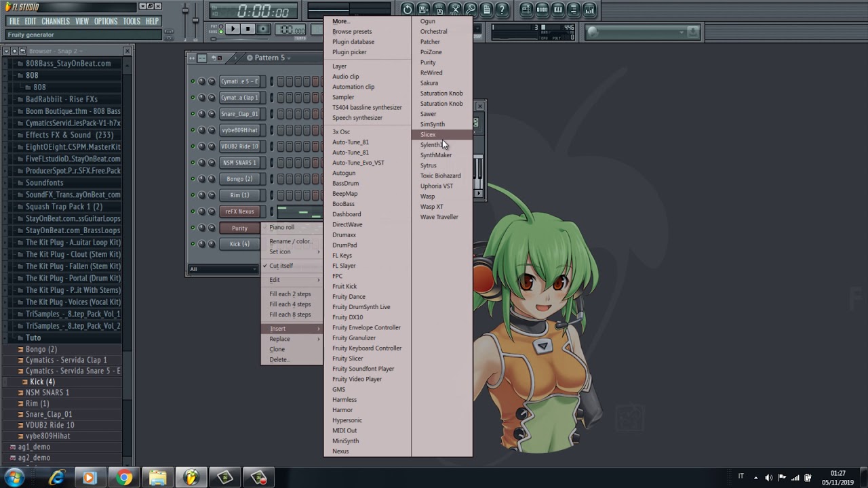868x488 pixels.
Task: Stop playback with the stop button
Action: pyautogui.click(x=248, y=29)
